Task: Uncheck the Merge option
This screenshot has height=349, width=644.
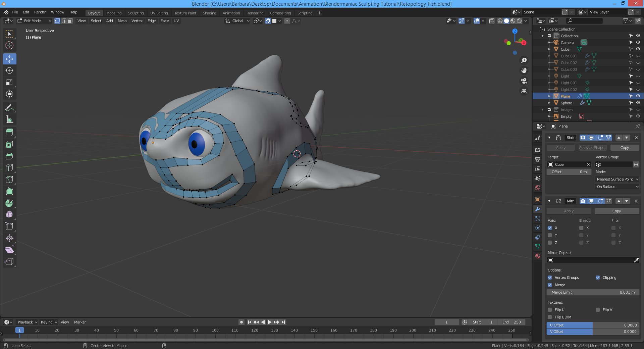Action: [550, 285]
